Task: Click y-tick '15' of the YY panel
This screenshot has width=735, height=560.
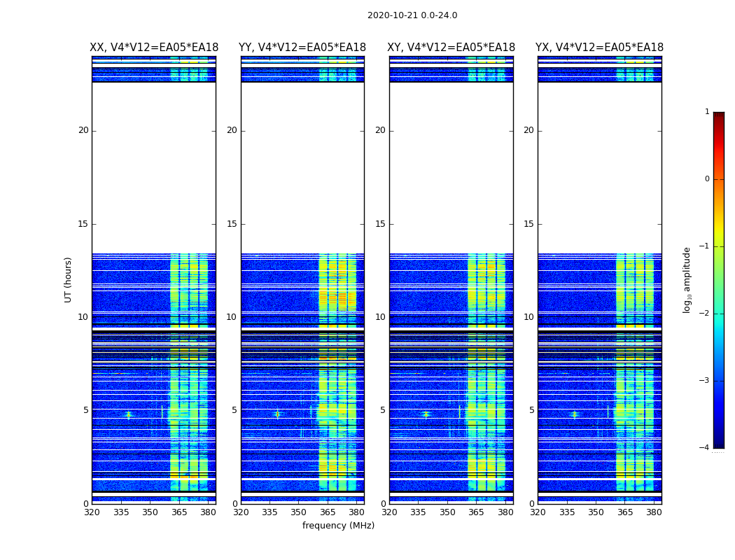Action: 232,223
